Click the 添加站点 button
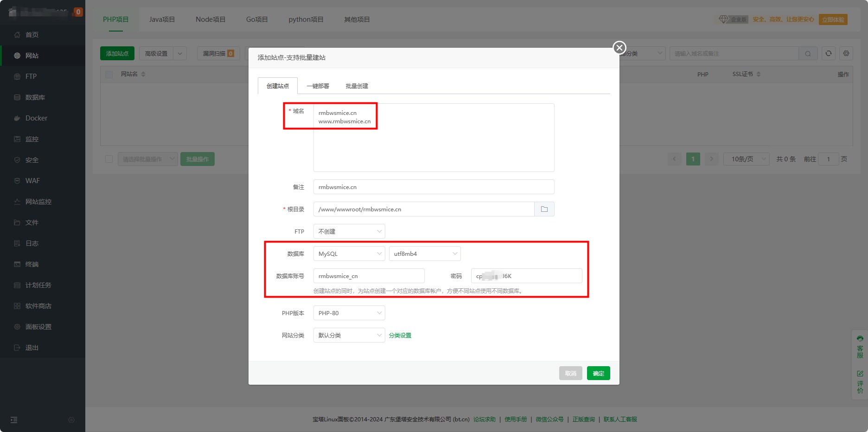 click(117, 53)
